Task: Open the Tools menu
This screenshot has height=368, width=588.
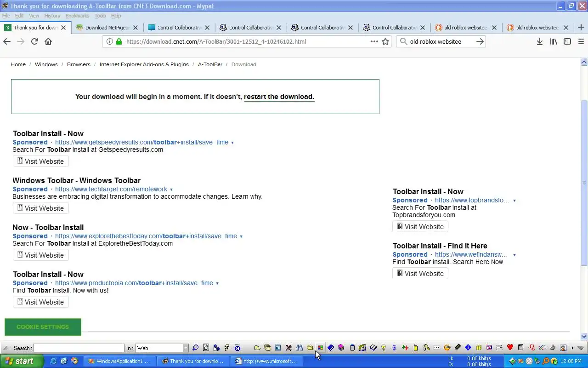Action: click(100, 16)
